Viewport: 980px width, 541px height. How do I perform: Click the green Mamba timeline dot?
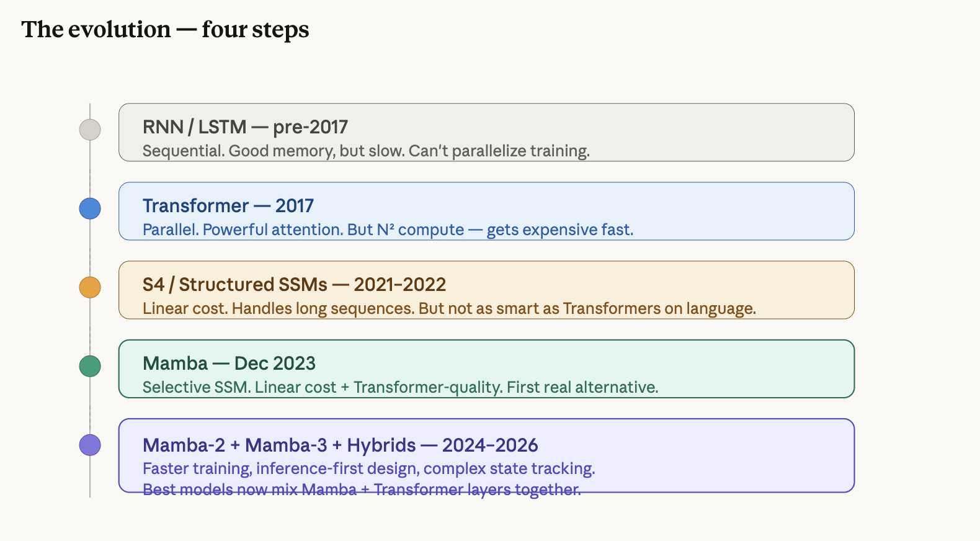click(x=90, y=366)
